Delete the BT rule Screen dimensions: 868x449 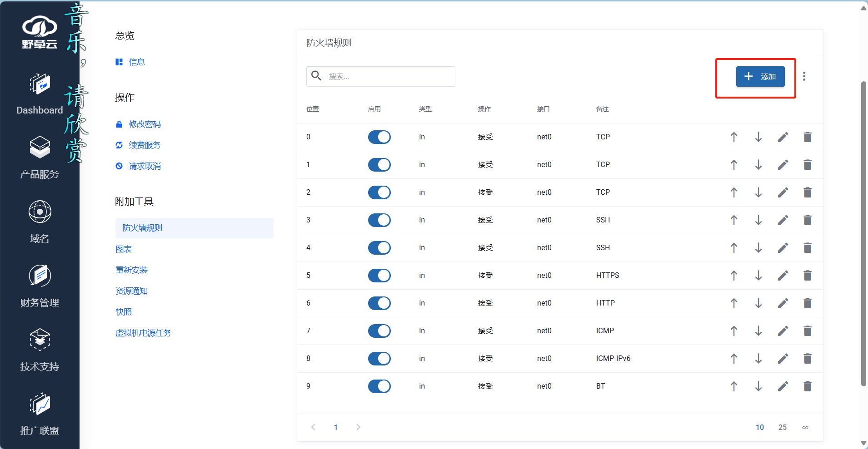[808, 386]
